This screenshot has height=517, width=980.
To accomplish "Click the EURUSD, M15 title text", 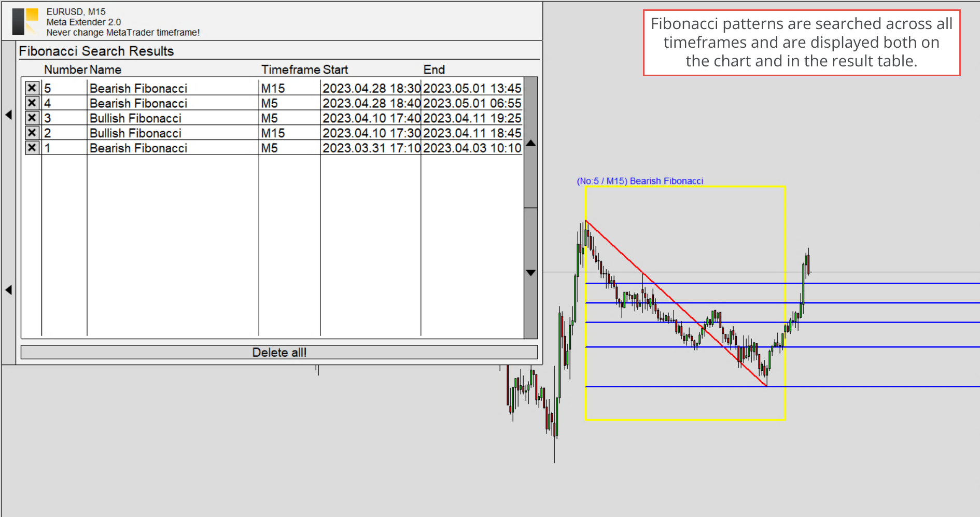I will tap(76, 11).
